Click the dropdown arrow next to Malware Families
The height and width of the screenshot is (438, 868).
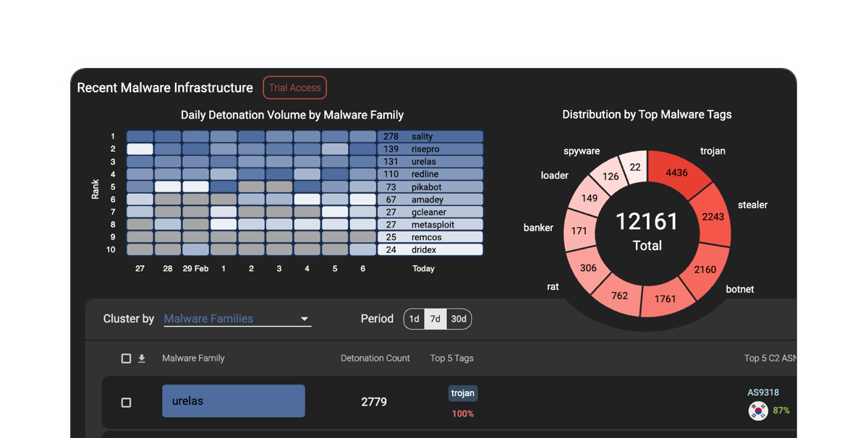305,319
